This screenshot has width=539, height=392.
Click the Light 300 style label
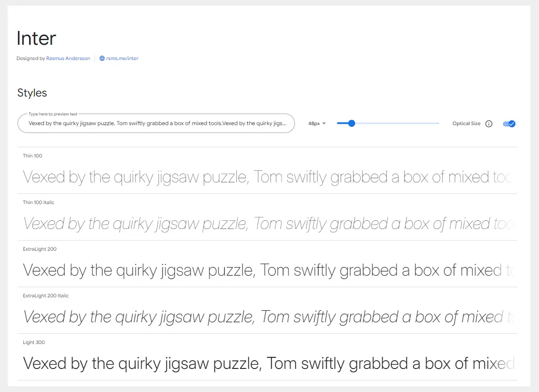pos(34,343)
